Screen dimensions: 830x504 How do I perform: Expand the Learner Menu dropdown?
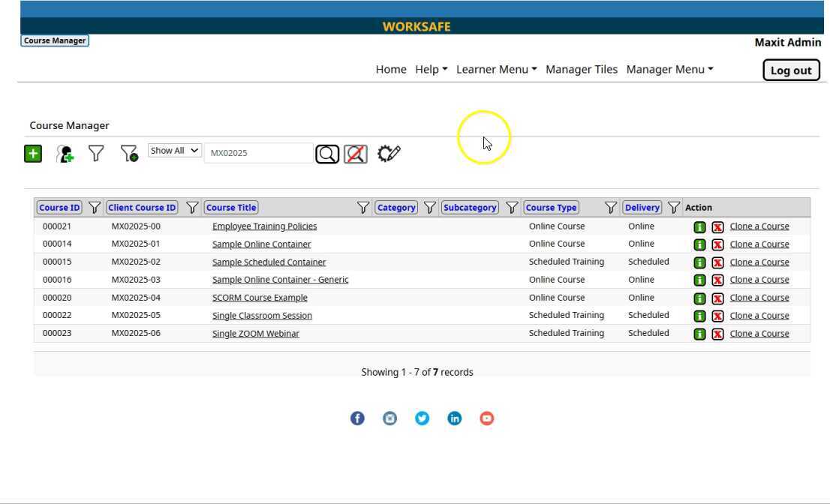pyautogui.click(x=496, y=69)
